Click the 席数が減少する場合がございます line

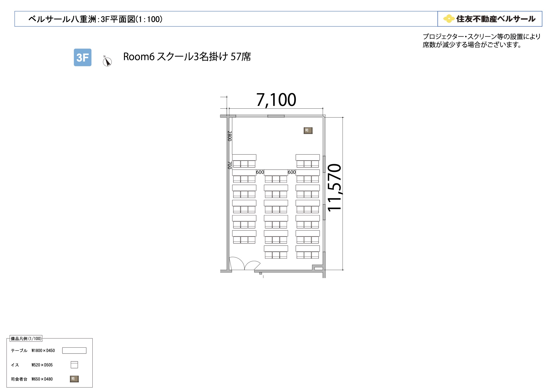pos(472,45)
